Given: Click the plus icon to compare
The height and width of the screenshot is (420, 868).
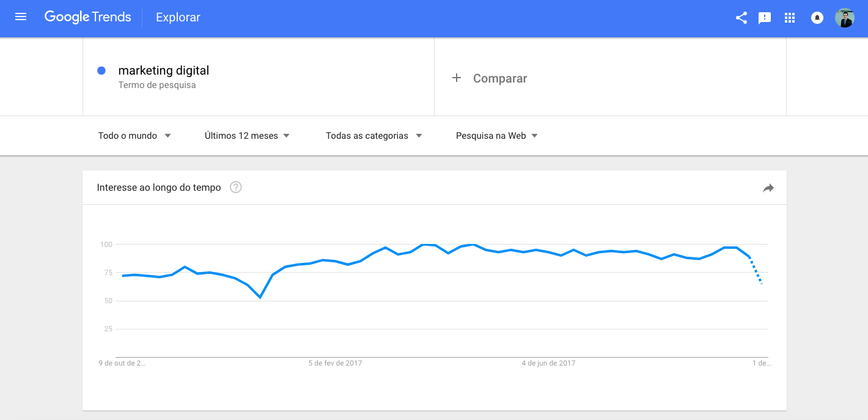Looking at the screenshot, I should tap(456, 78).
